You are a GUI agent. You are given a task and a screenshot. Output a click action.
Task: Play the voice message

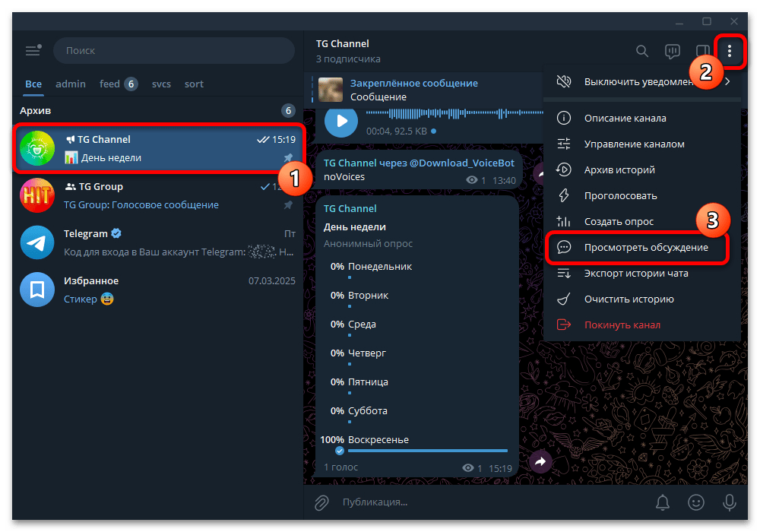[341, 121]
